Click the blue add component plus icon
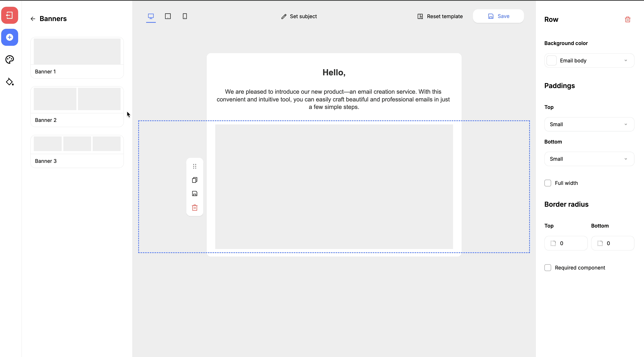Viewport: 644px width, 357px height. [x=9, y=37]
